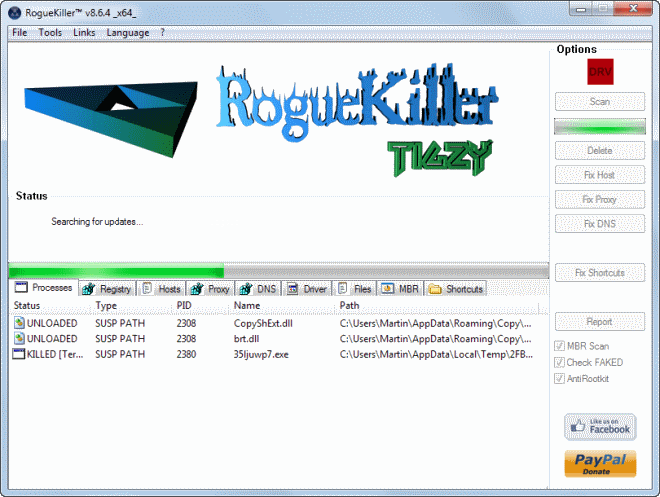
Task: Switch to the Files tab
Action: [354, 289]
